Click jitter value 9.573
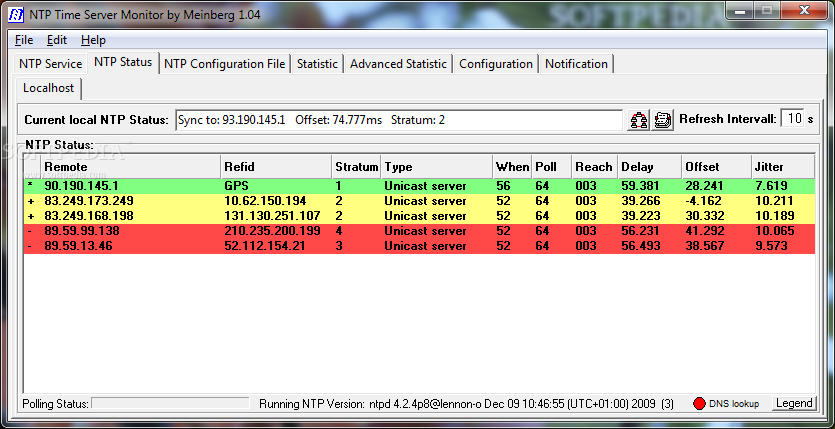This screenshot has height=429, width=835. click(x=771, y=246)
